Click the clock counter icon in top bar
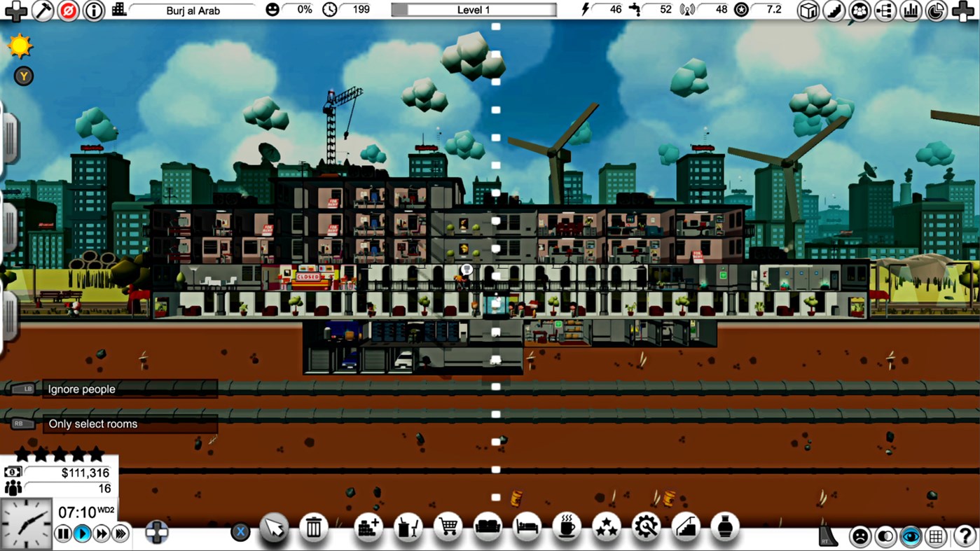Screen dimensions: 980x551 coord(329,10)
